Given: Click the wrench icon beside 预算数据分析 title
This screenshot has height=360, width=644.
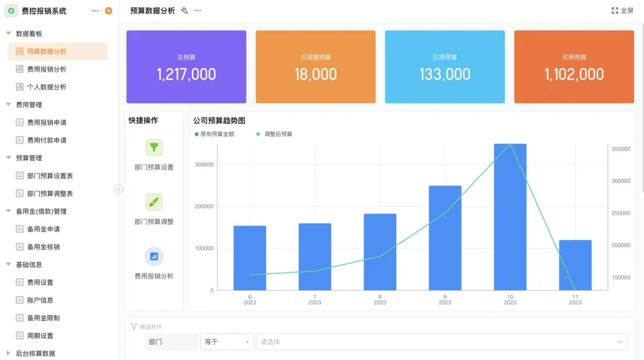Looking at the screenshot, I should pyautogui.click(x=184, y=11).
